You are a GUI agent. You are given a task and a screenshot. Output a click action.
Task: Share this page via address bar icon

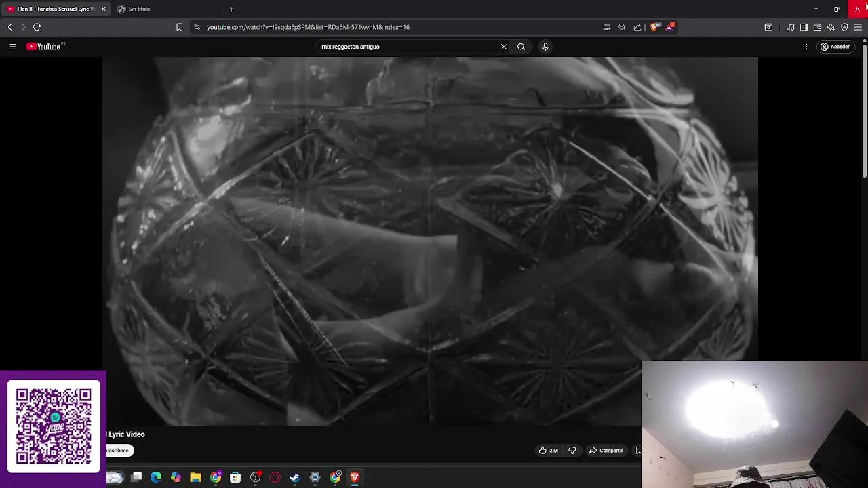637,27
